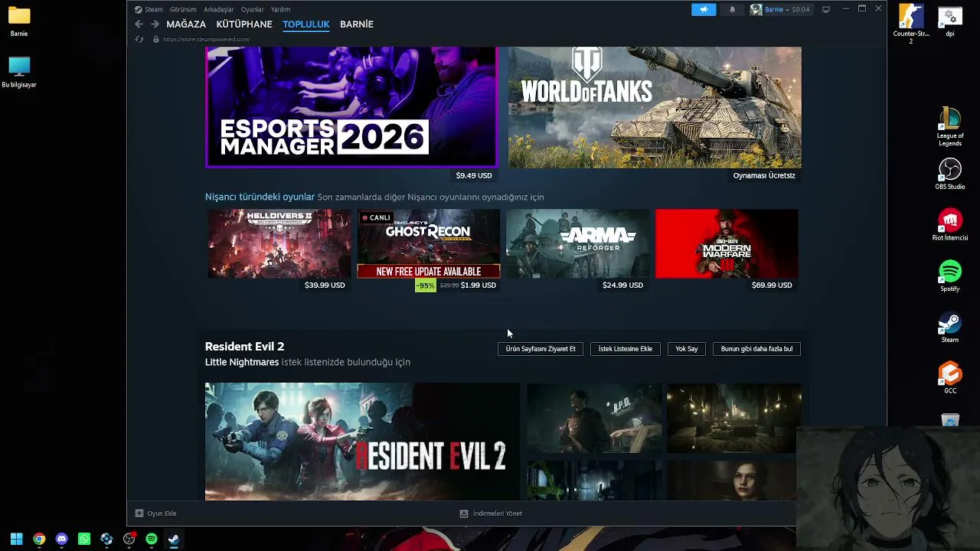Launch League of Legends desktop shortcut
The image size is (980, 551).
tap(950, 127)
